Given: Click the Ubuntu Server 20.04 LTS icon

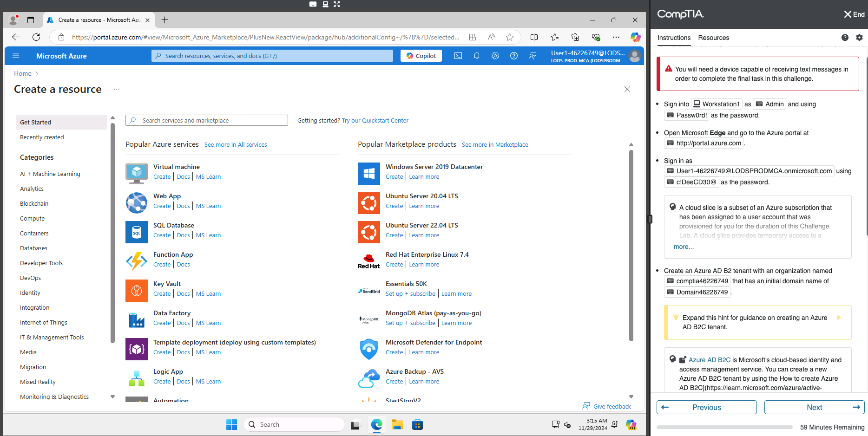Looking at the screenshot, I should [369, 203].
